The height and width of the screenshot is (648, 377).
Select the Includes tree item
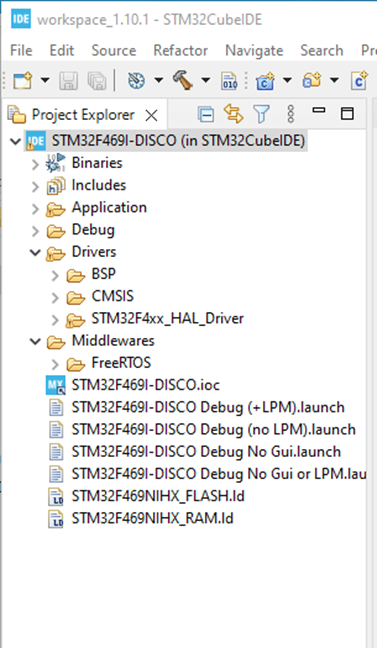coord(99,185)
